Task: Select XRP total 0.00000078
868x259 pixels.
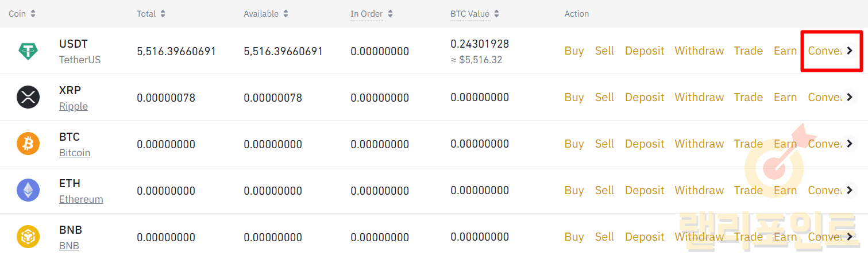Action: click(x=166, y=98)
